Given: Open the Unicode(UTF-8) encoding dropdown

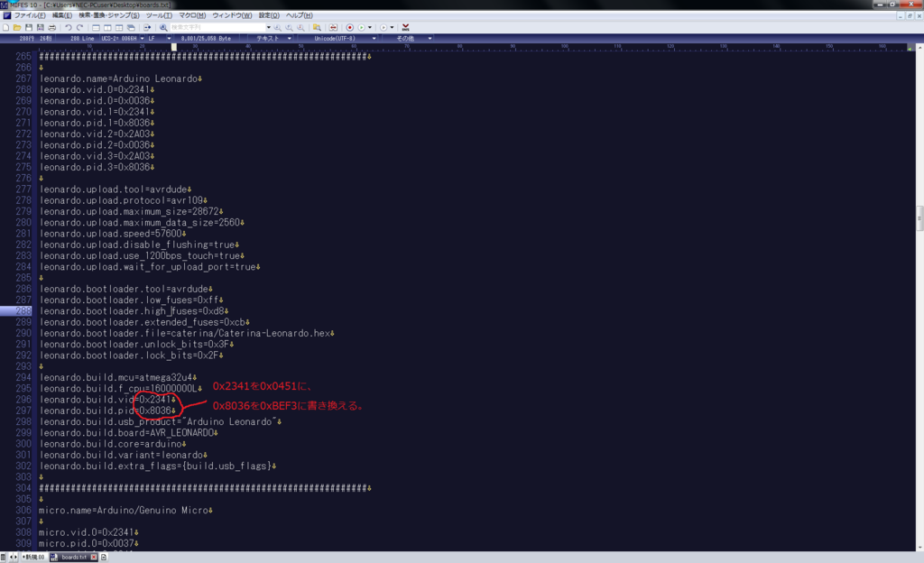Looking at the screenshot, I should pyautogui.click(x=374, y=38).
